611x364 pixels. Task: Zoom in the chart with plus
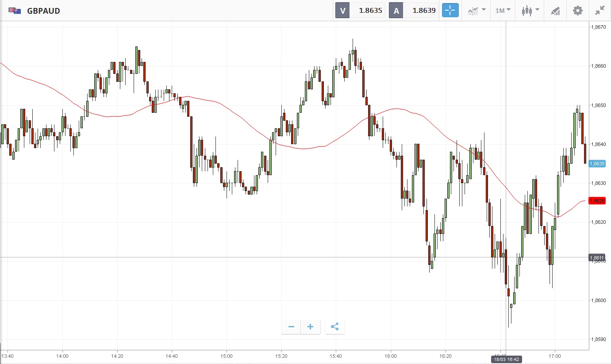point(311,327)
